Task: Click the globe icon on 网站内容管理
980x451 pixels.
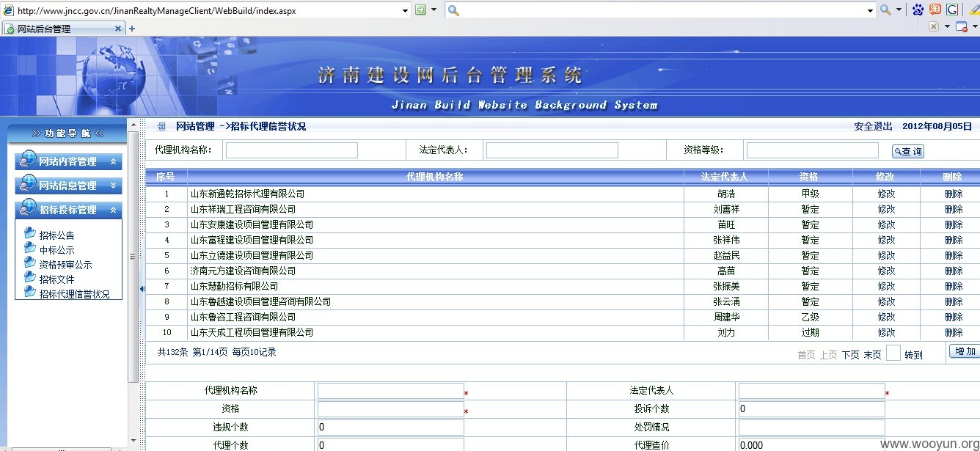Action: coord(28,159)
